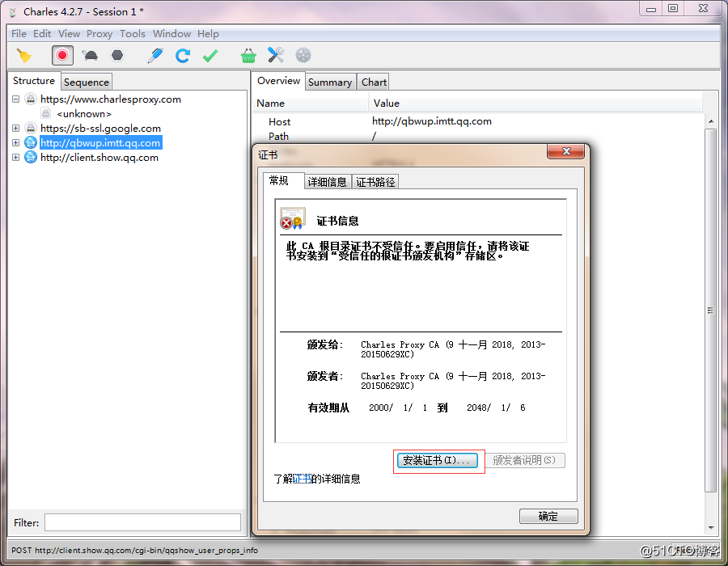Screen dimensions: 728x566
Task: Click the Value column header
Action: coord(535,103)
